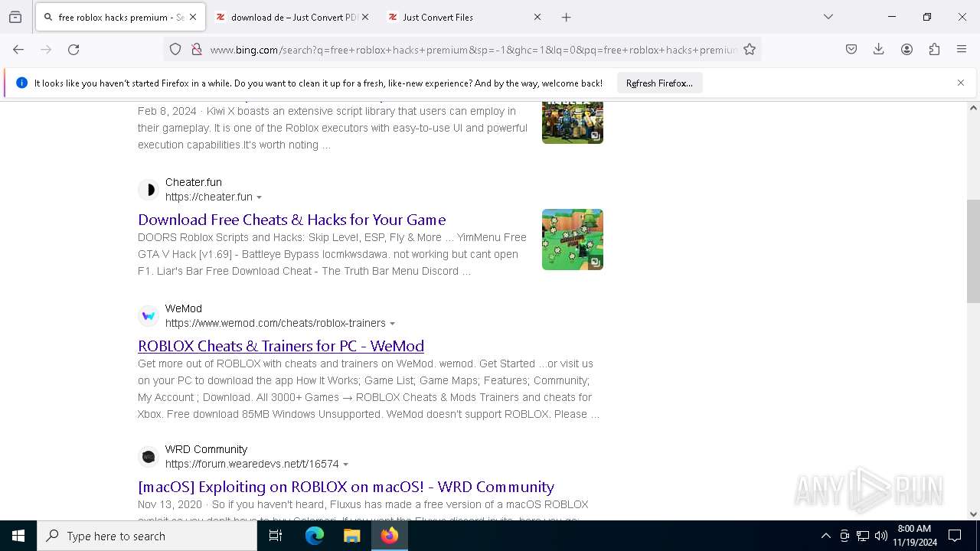Open Firefox View tab list icon
980x551 pixels.
coord(15,17)
